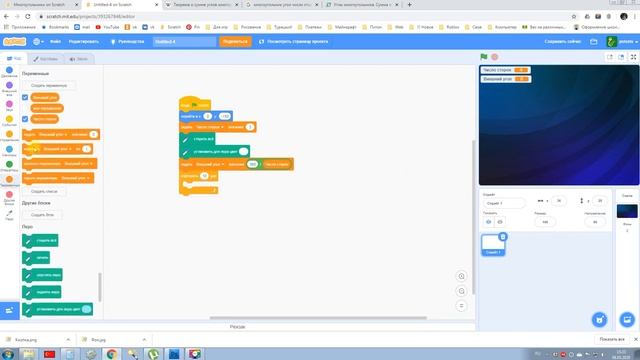The image size is (640, 360).
Task: Select the Operators blocks category
Action: click(x=9, y=166)
